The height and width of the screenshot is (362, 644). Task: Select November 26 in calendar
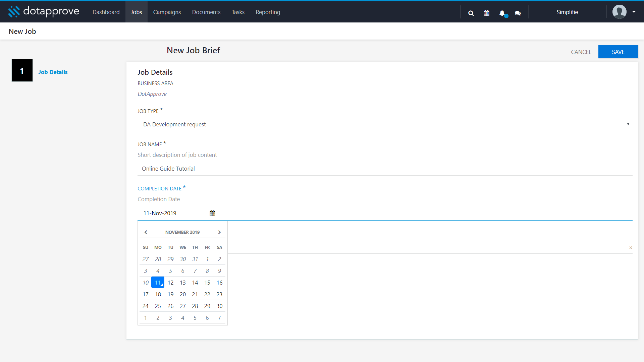pyautogui.click(x=170, y=306)
